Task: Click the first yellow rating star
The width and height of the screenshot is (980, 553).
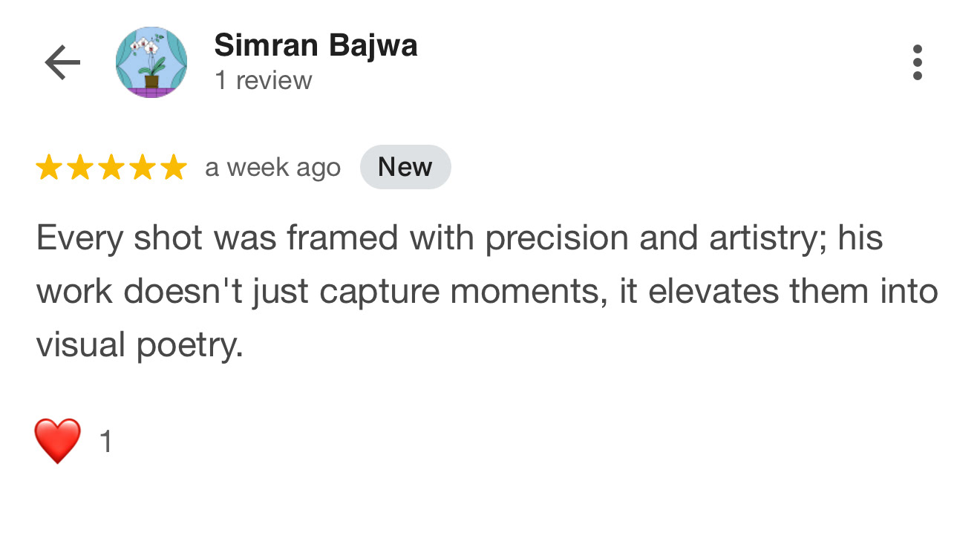Action: (49, 168)
